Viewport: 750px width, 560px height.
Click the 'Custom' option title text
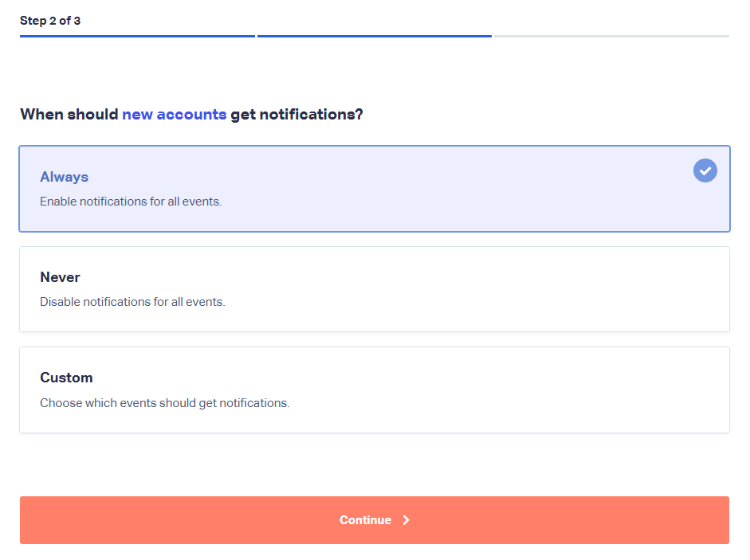[66, 378]
